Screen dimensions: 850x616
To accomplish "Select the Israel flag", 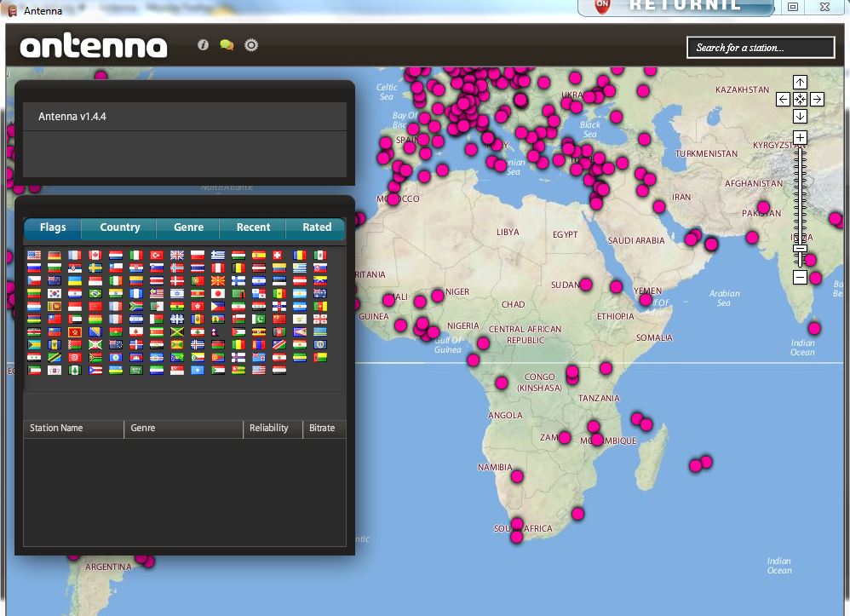I will 177,293.
